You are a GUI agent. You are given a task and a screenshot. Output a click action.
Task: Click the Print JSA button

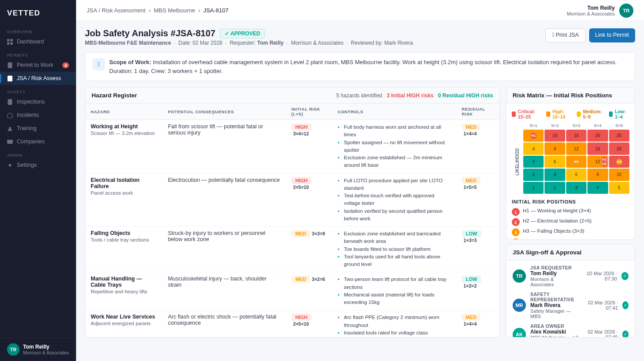(x=565, y=35)
